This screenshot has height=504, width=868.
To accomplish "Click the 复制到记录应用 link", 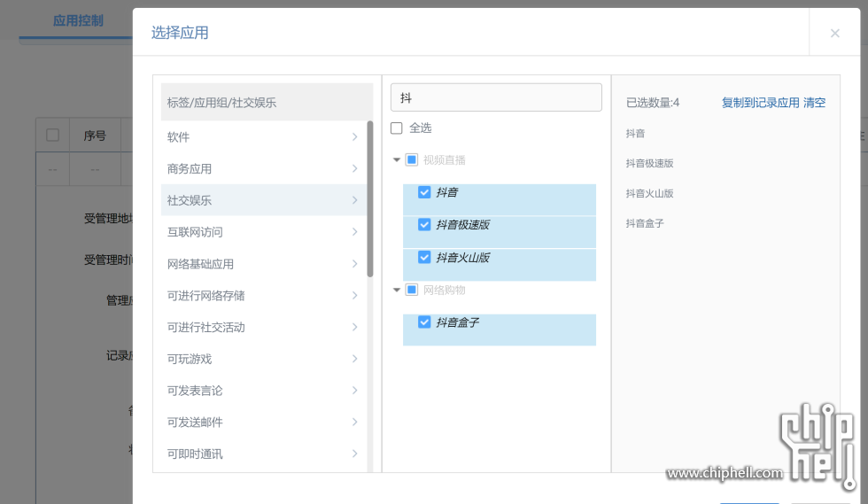I will click(x=760, y=103).
